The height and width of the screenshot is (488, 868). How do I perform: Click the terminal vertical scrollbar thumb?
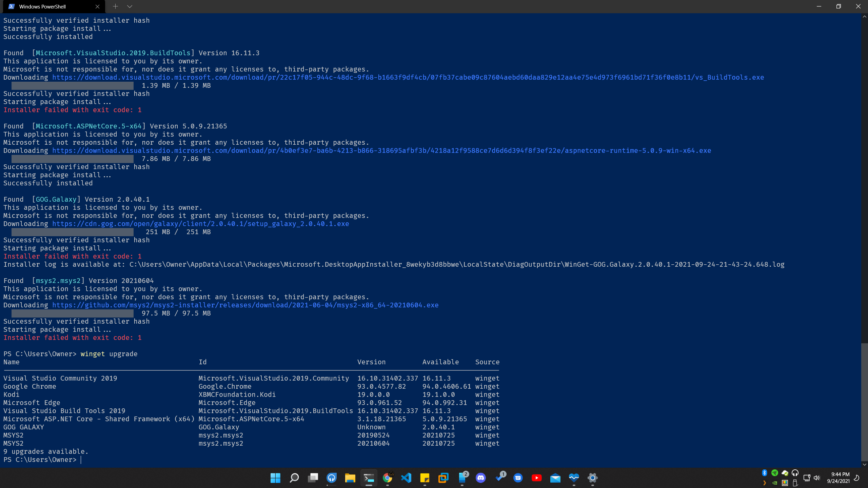864,402
